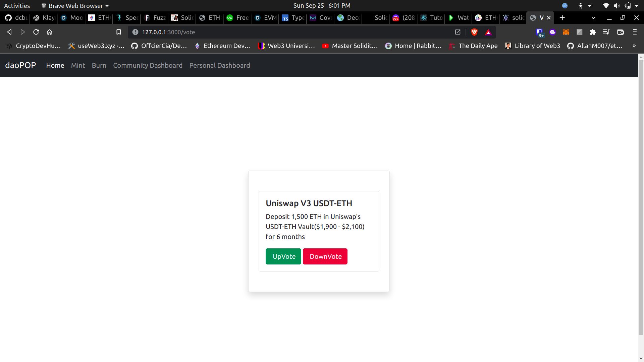Switch to the dcbu GitHub tab
Screen dimensions: 644x362
[16, 18]
